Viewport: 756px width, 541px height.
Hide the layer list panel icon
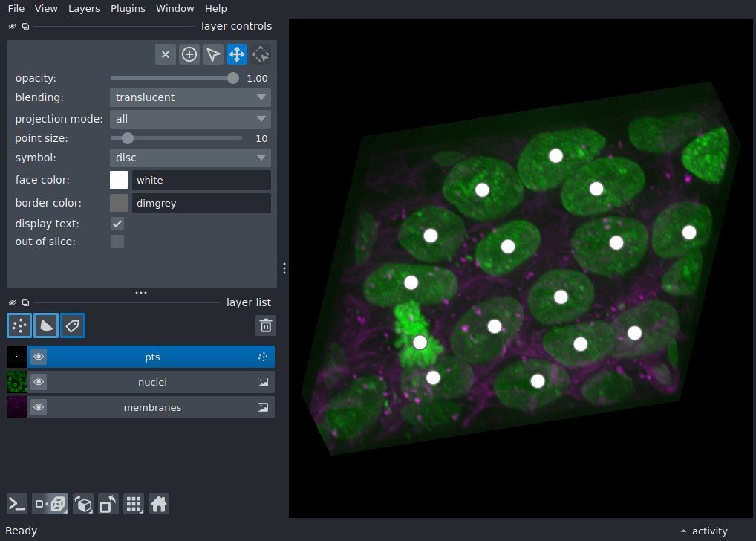(12, 303)
